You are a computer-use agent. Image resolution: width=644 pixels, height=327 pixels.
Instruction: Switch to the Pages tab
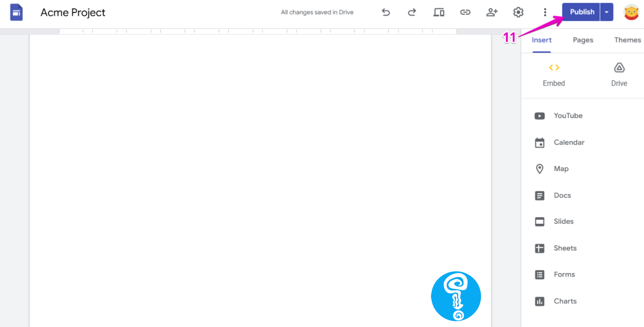[583, 40]
